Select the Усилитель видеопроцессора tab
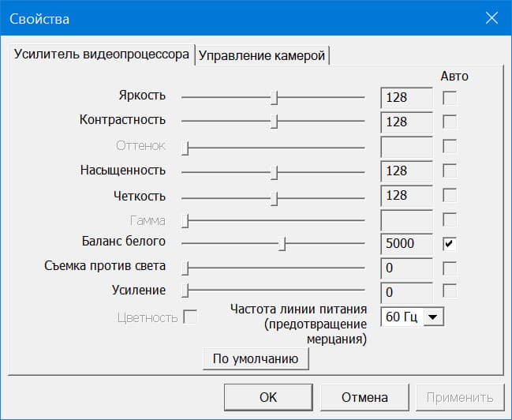The image size is (512, 420). tap(100, 54)
